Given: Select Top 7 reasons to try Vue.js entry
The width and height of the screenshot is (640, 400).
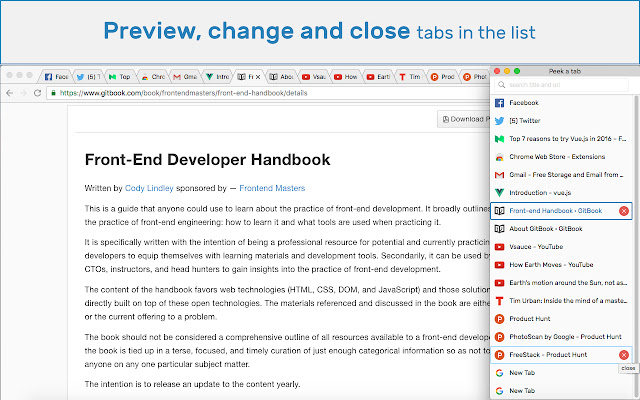Looking at the screenshot, I should coord(562,139).
